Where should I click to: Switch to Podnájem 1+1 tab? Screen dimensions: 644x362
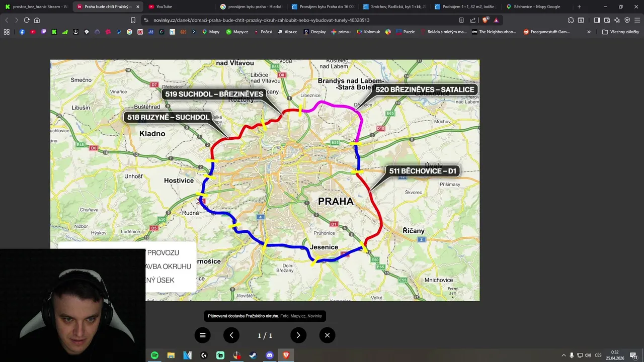pos(466,7)
